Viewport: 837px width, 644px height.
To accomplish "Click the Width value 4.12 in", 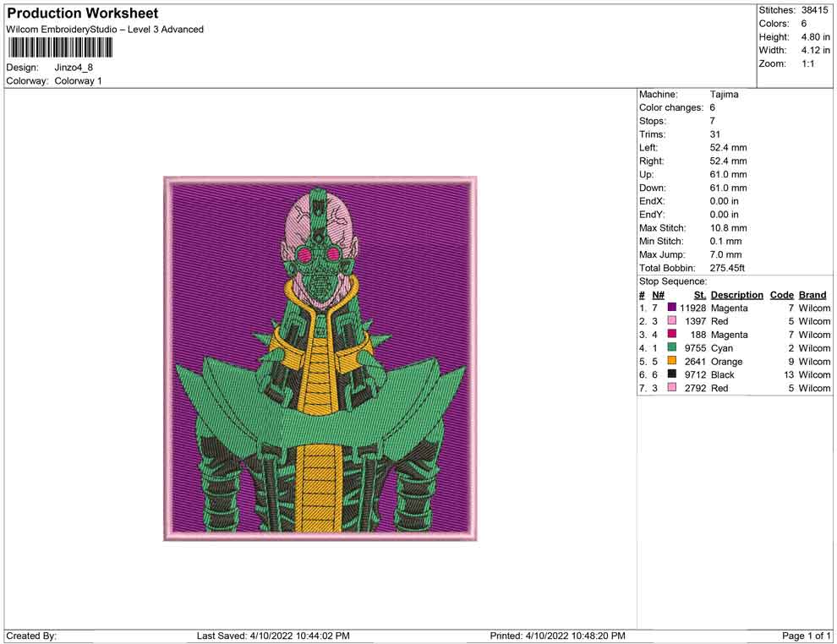I will (x=815, y=50).
